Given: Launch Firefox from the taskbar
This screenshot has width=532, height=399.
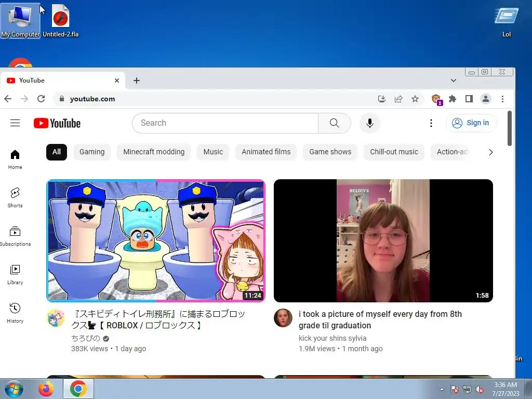Looking at the screenshot, I should click(46, 389).
